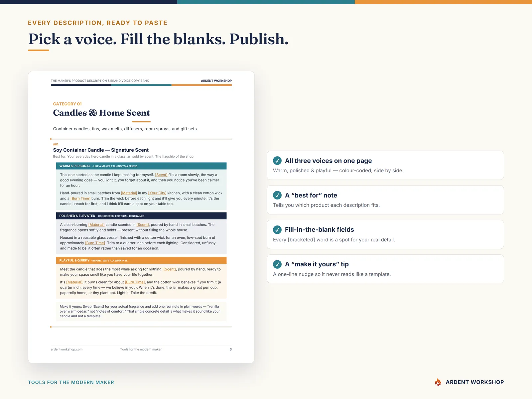Click the "Category 01" label
Viewport: 532px width, 399px height.
click(67, 104)
